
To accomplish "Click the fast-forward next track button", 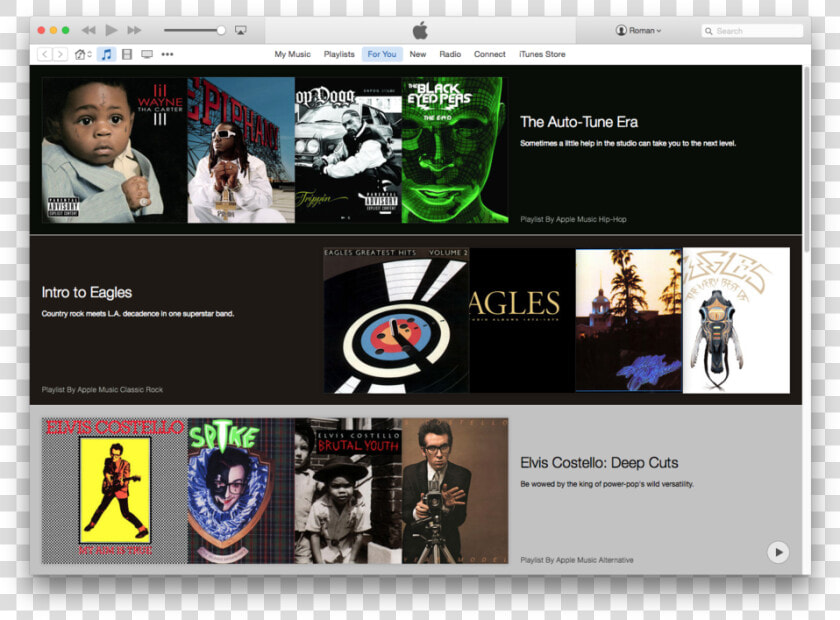I will pyautogui.click(x=134, y=31).
